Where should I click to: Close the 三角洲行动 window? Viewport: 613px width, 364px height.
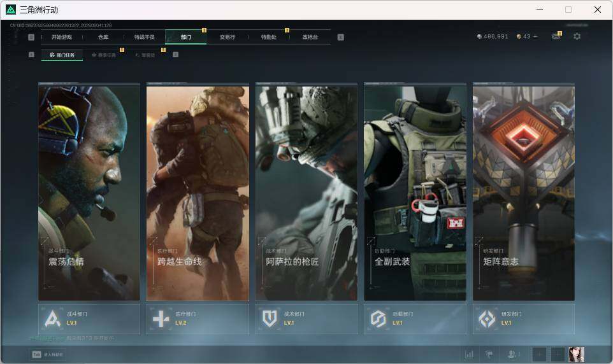pyautogui.click(x=597, y=10)
